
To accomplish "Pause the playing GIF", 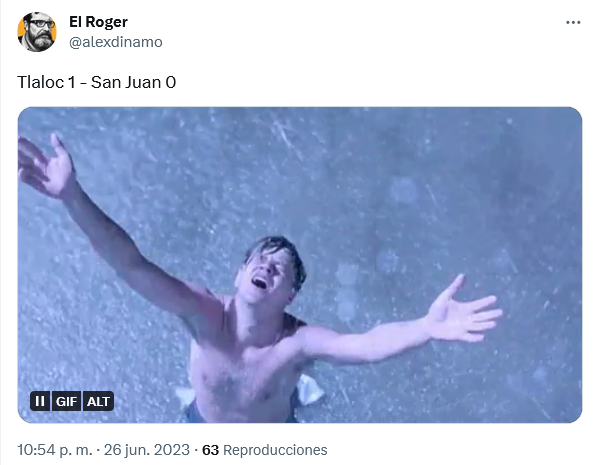I will pos(40,401).
